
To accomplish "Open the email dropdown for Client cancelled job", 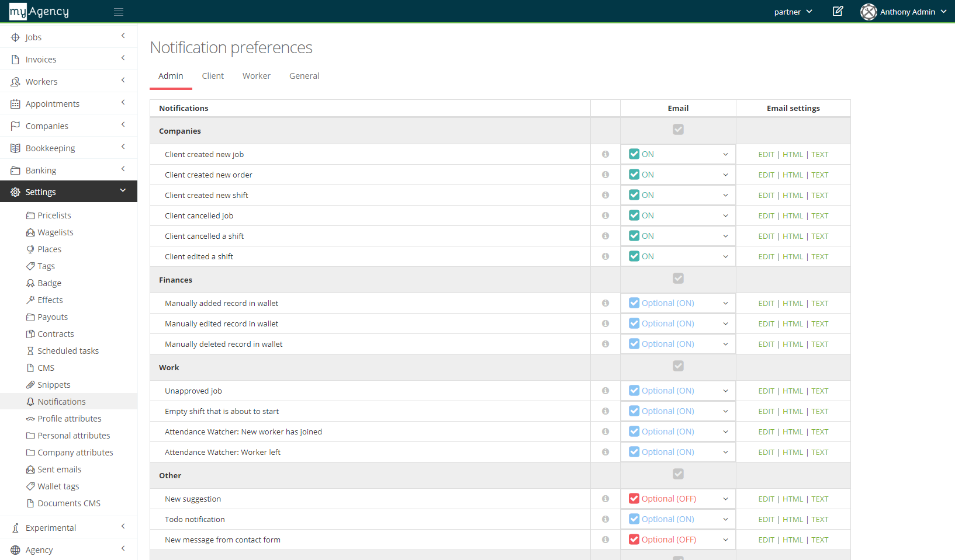I will point(725,215).
